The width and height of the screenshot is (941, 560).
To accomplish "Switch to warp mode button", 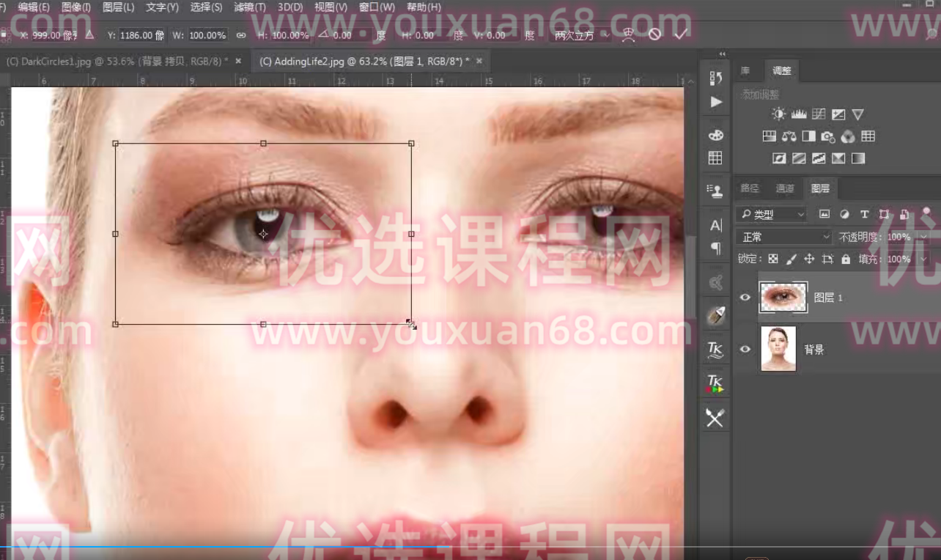I will (x=628, y=34).
